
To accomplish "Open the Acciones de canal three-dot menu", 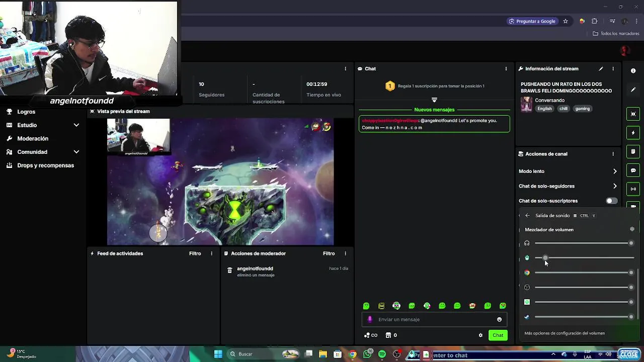I will point(613,154).
